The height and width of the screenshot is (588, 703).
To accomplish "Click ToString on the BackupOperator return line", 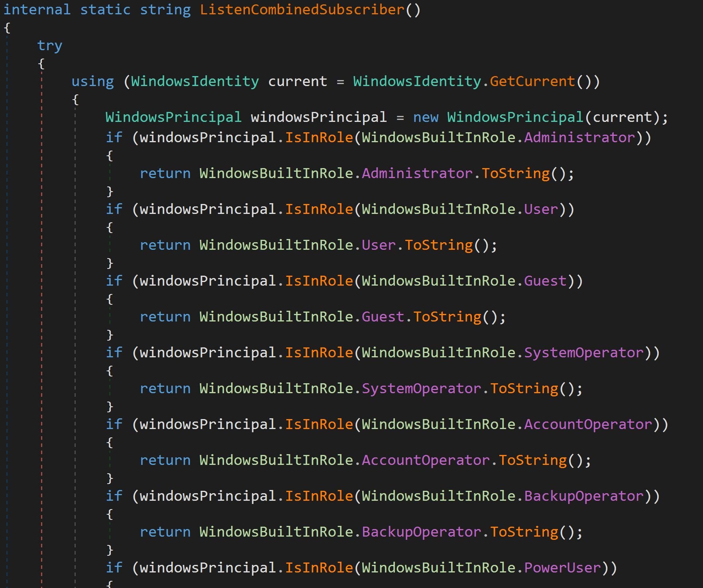I will click(524, 532).
